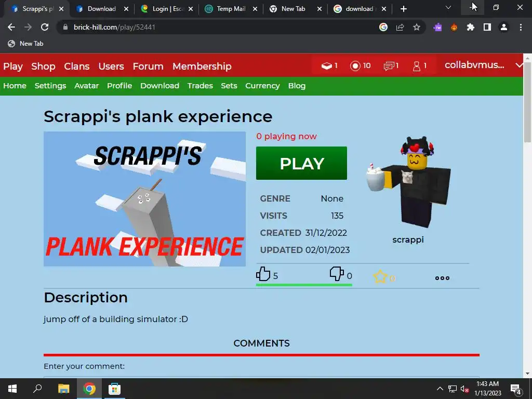
Task: Click the taskbar clock showing 1:43 AM
Action: [487, 389]
